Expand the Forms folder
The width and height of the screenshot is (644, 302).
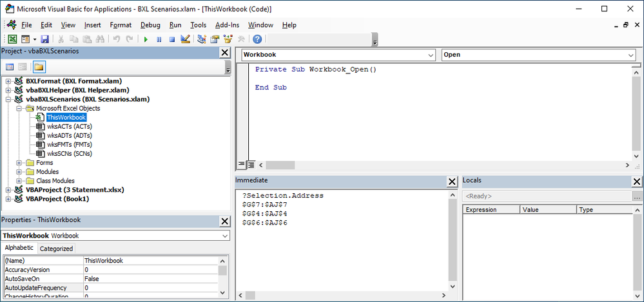tap(19, 163)
